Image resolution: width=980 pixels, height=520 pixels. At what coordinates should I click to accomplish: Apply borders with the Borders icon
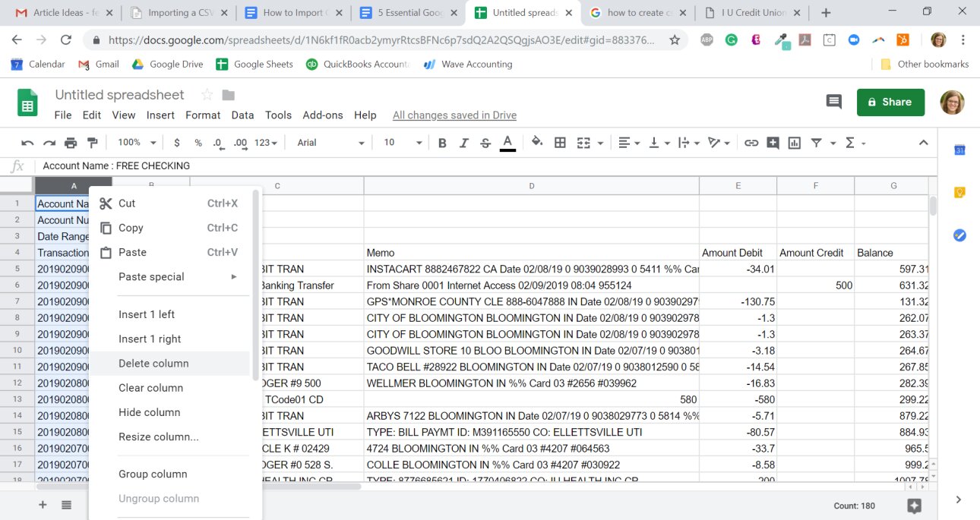click(560, 142)
